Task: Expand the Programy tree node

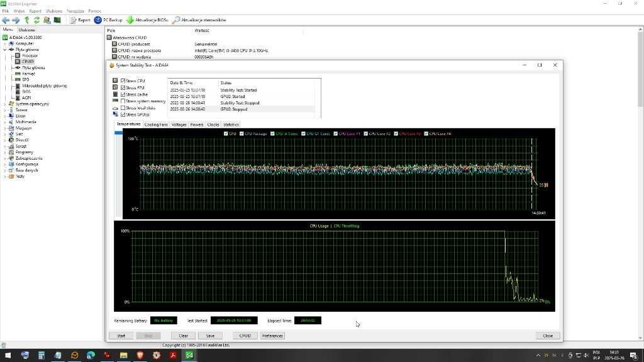Action: pyautogui.click(x=5, y=152)
